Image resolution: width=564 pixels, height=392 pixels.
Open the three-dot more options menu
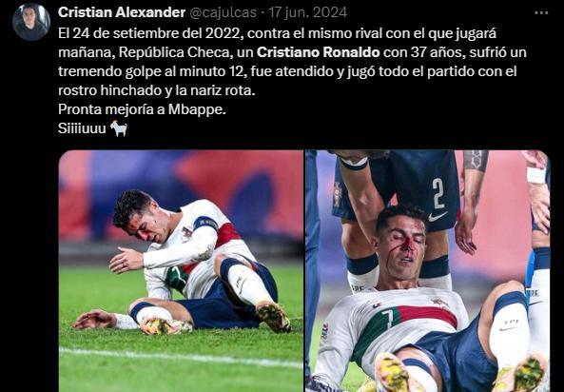(x=541, y=13)
